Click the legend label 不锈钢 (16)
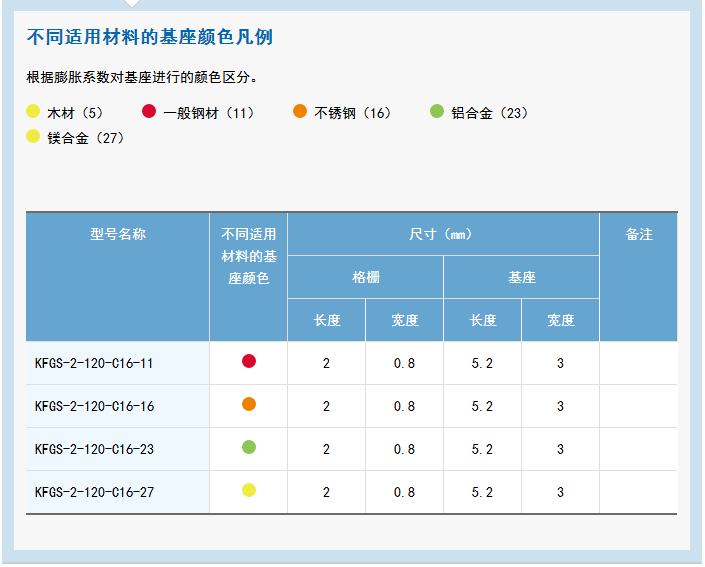 [353, 113]
